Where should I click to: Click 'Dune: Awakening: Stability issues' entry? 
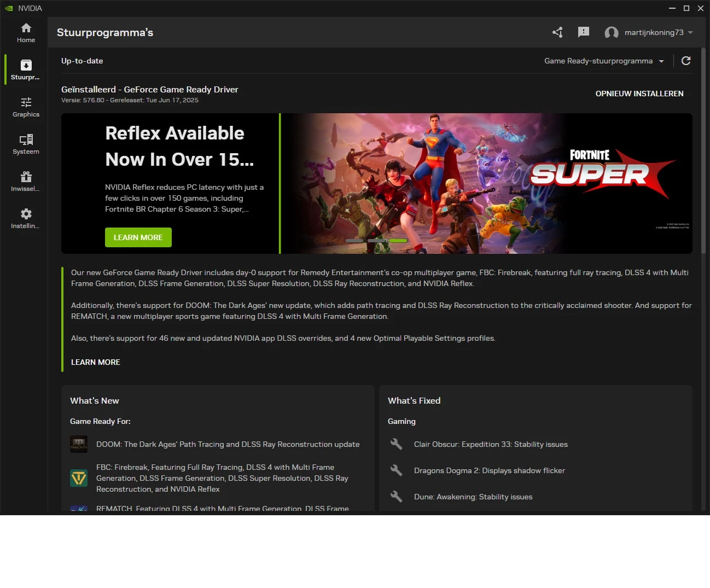pos(473,497)
